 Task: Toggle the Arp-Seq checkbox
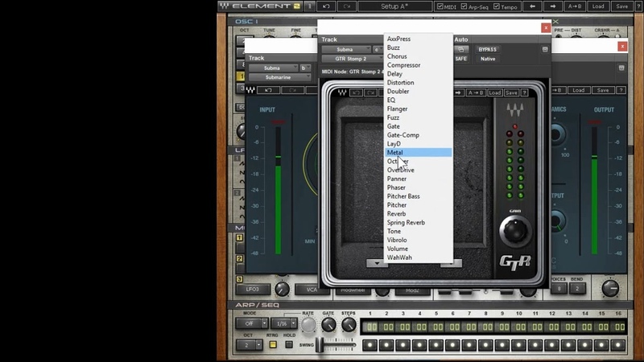[464, 6]
